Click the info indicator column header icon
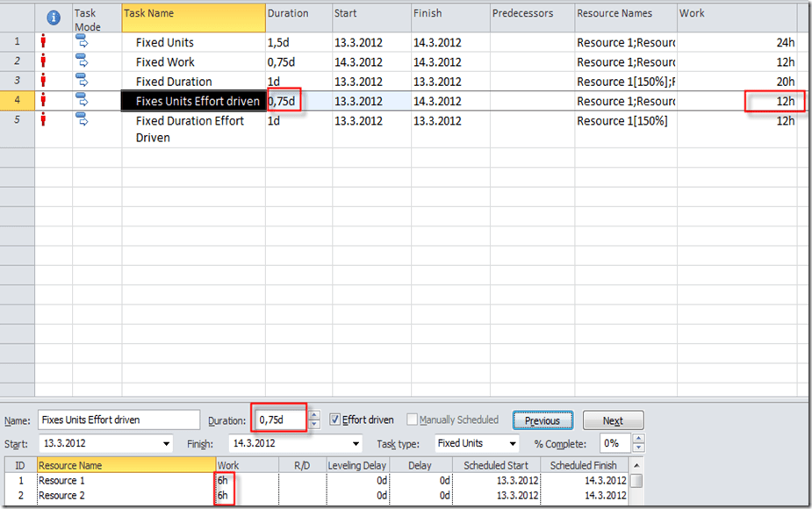The image size is (812, 509). (54, 18)
